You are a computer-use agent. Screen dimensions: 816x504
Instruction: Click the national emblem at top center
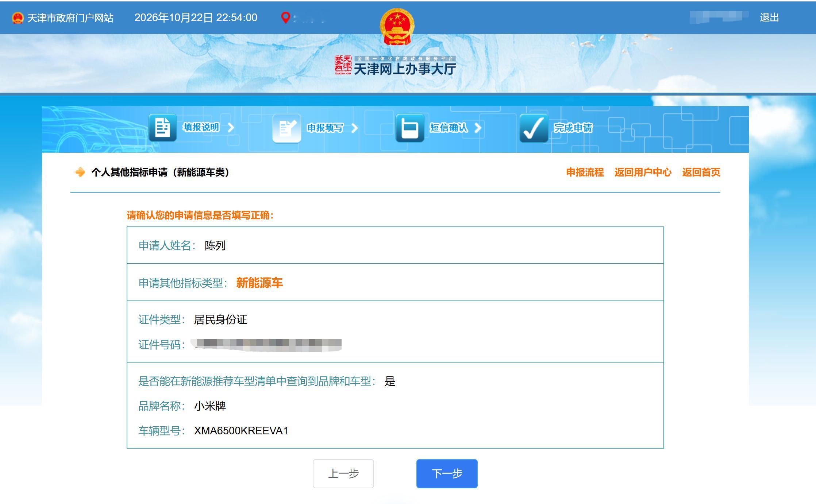click(397, 27)
